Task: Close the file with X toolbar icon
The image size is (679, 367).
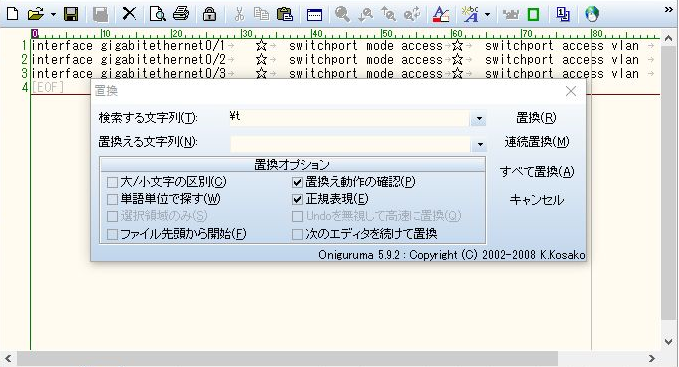Action: point(129,14)
